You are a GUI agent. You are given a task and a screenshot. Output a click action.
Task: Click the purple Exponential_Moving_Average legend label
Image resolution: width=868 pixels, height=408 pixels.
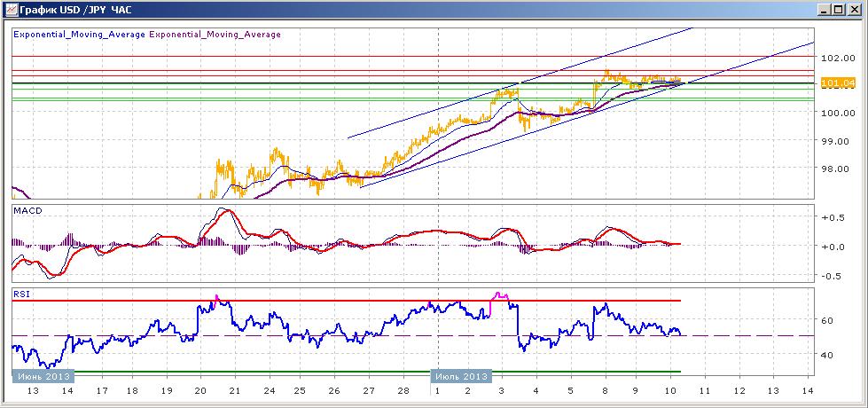215,35
